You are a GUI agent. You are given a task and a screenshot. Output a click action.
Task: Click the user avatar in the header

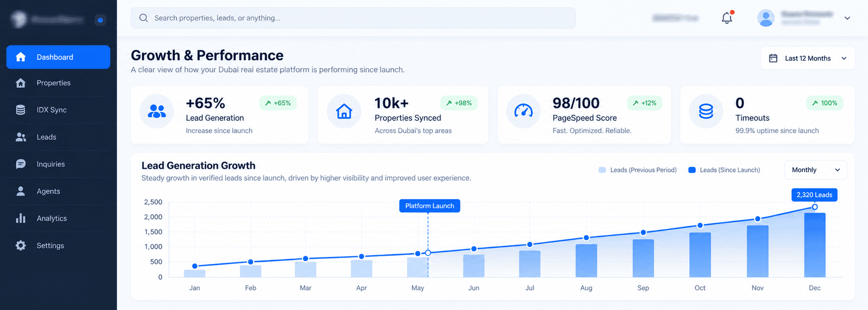[765, 18]
